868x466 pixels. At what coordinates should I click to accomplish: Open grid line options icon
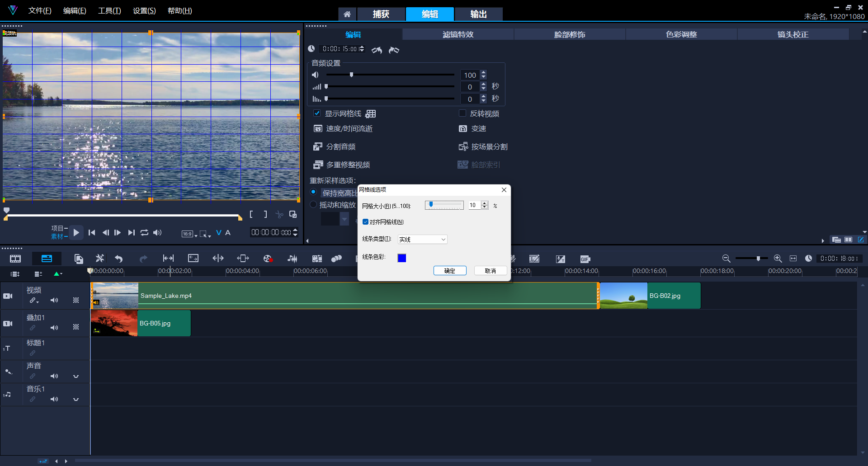(x=371, y=114)
